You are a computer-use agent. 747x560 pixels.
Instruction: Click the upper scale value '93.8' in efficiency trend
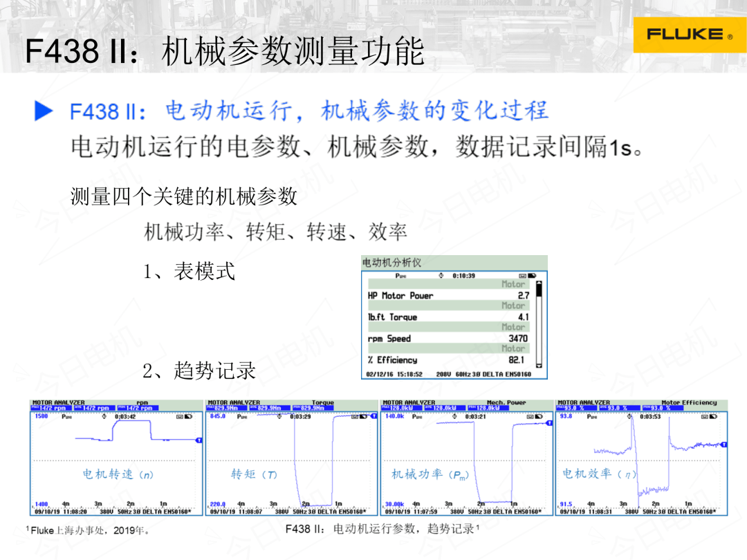coord(566,416)
